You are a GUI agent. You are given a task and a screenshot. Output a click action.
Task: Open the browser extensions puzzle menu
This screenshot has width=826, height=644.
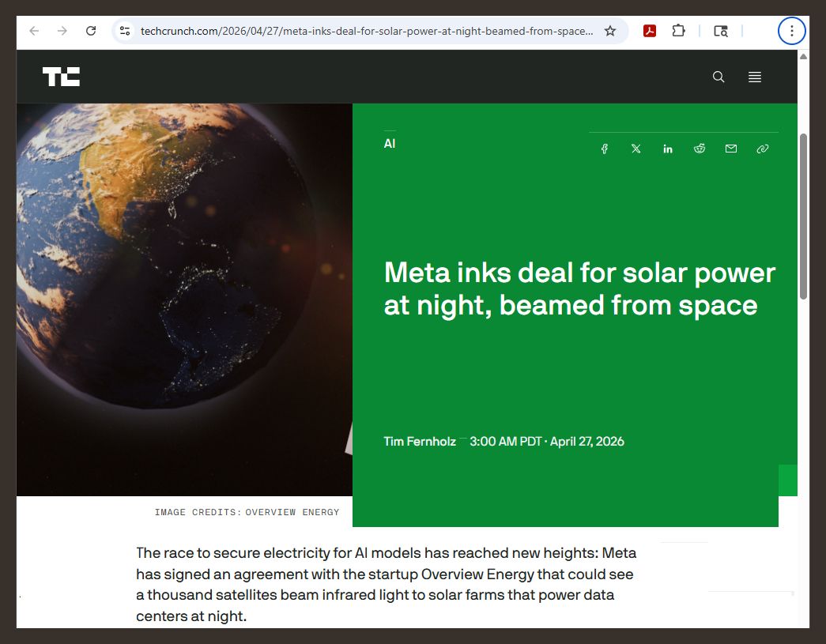(678, 31)
